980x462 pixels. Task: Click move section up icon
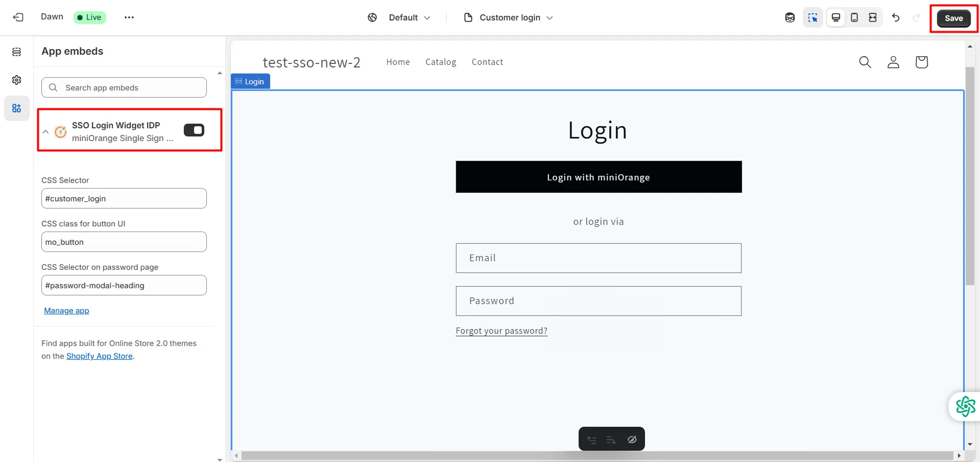coord(592,440)
